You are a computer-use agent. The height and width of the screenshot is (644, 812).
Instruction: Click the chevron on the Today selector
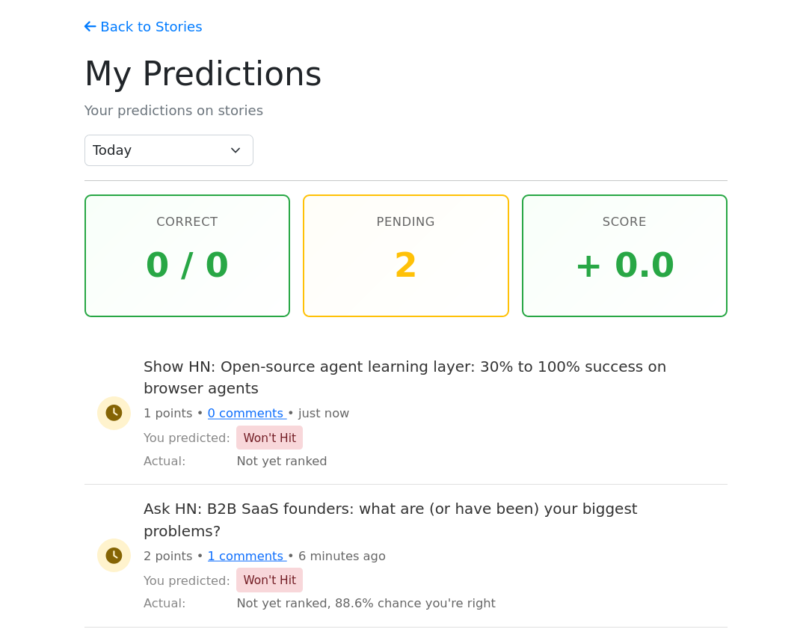click(x=236, y=150)
